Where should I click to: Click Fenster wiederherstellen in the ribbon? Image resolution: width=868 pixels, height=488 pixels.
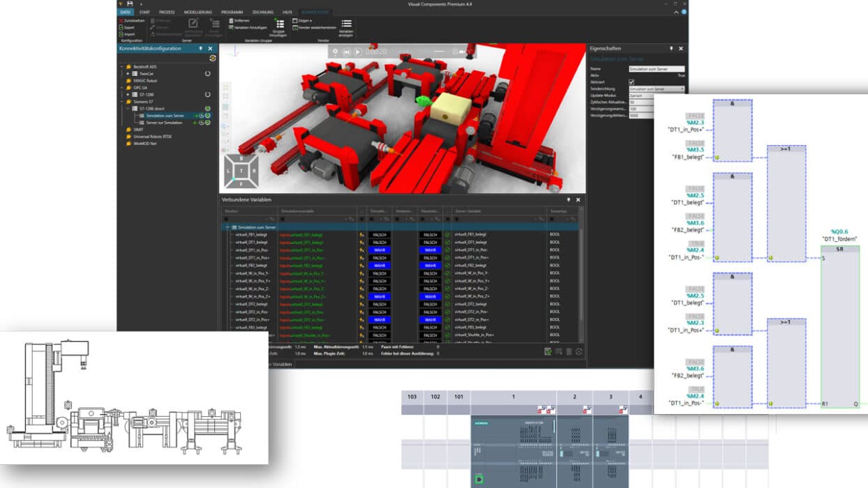tap(314, 27)
